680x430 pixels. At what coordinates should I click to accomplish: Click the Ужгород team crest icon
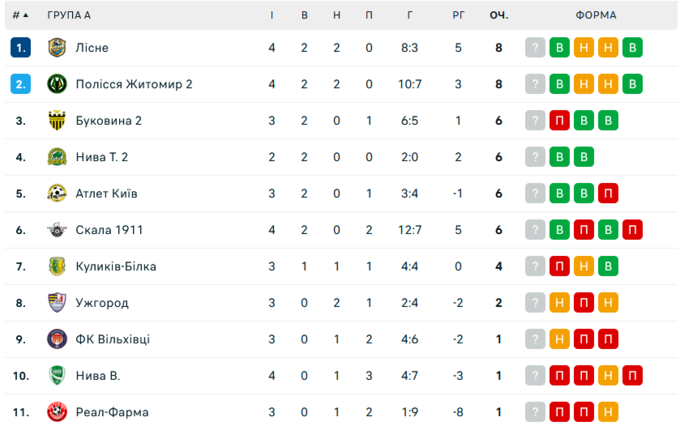click(57, 303)
